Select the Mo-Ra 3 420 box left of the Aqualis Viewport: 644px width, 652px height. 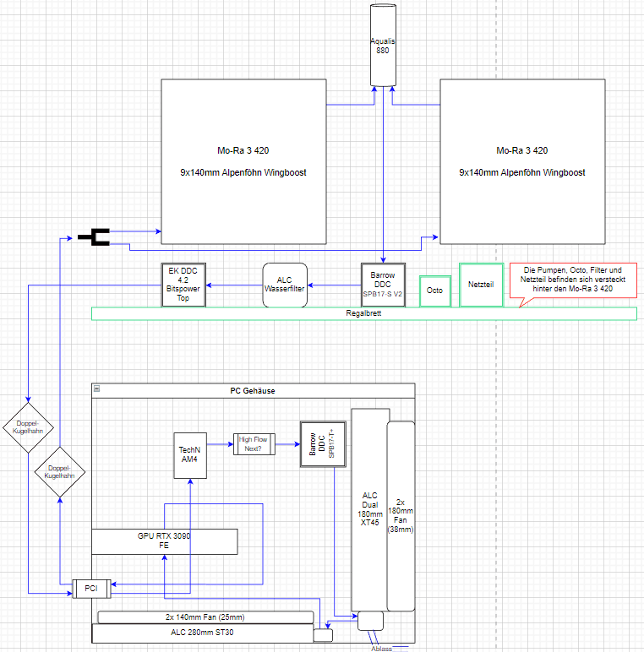click(243, 162)
